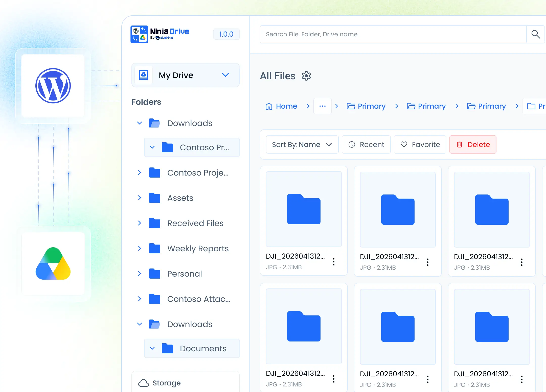The width and height of the screenshot is (546, 392).
Task: Focus the search file input field
Action: coord(393,34)
